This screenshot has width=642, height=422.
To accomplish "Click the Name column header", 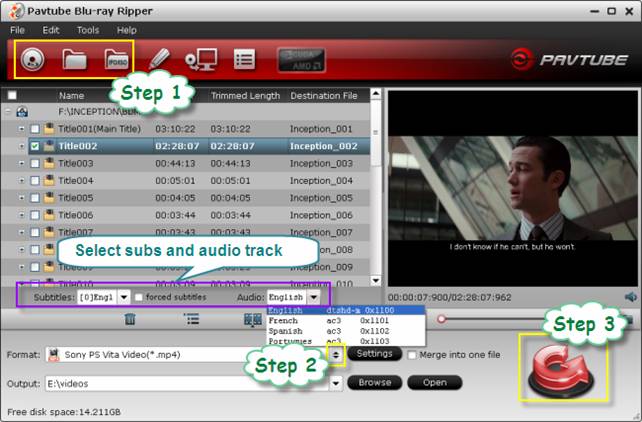I will coord(71,96).
